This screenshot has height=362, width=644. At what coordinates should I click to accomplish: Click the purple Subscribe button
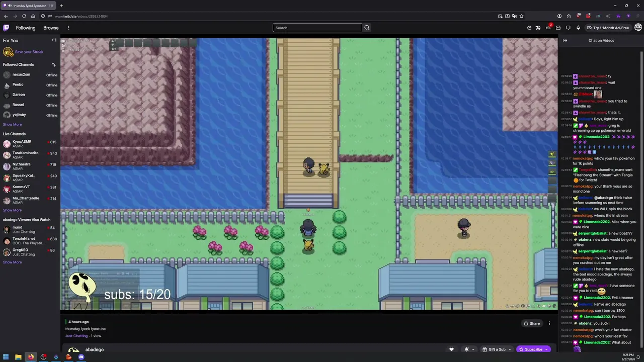[x=534, y=349]
